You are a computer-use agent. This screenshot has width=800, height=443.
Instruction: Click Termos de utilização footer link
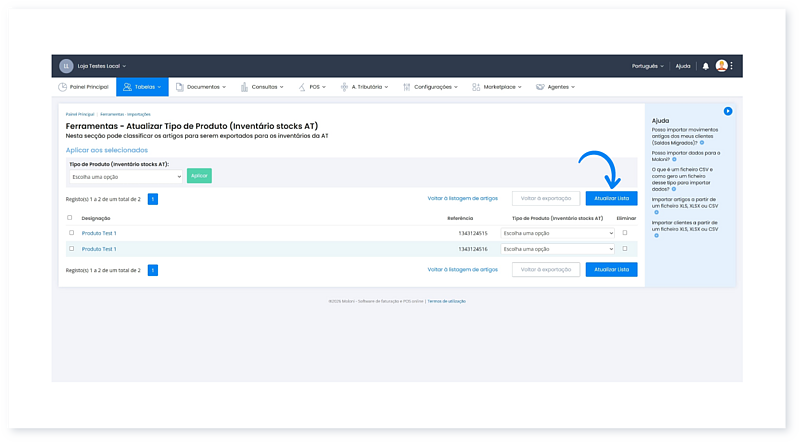coord(446,302)
